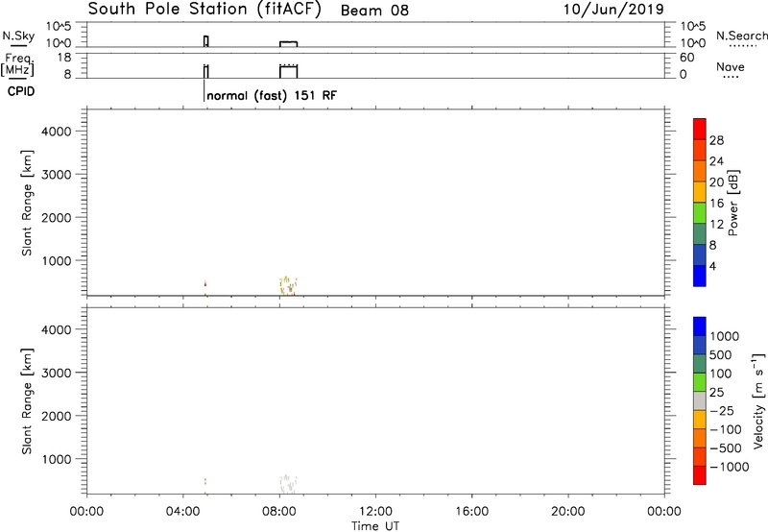The width and height of the screenshot is (768, 532).
Task: Pick the gray −25 to 25 Velocity colorbar segment
Action: point(700,401)
